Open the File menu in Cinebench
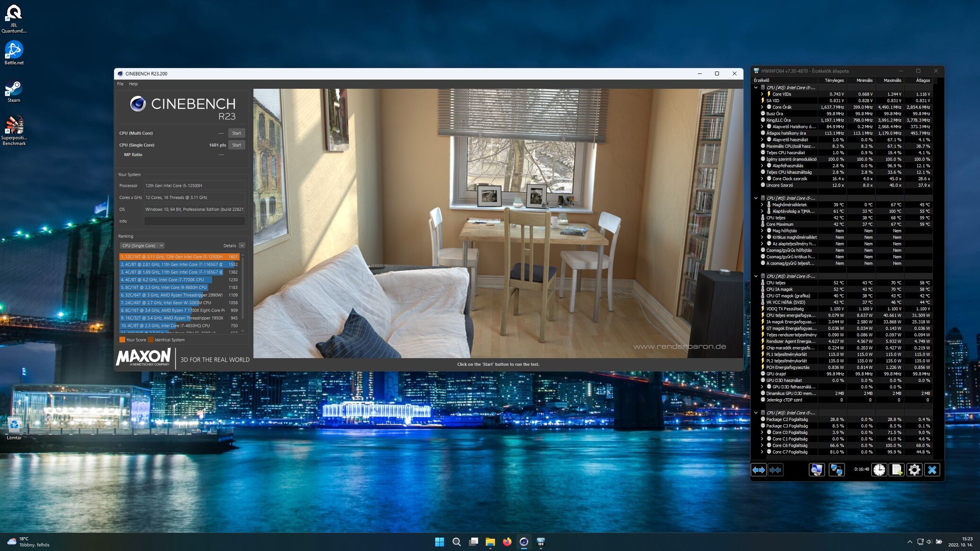The image size is (980, 551). [x=120, y=84]
